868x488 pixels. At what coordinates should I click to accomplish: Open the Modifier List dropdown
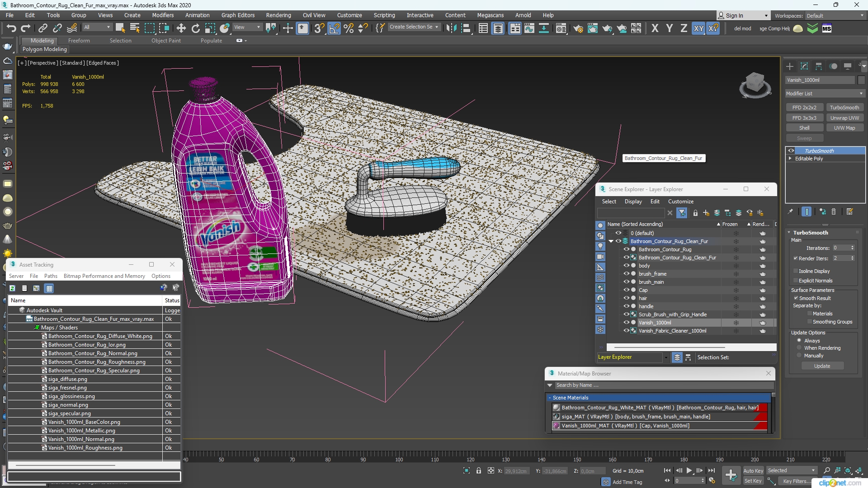pyautogui.click(x=825, y=94)
